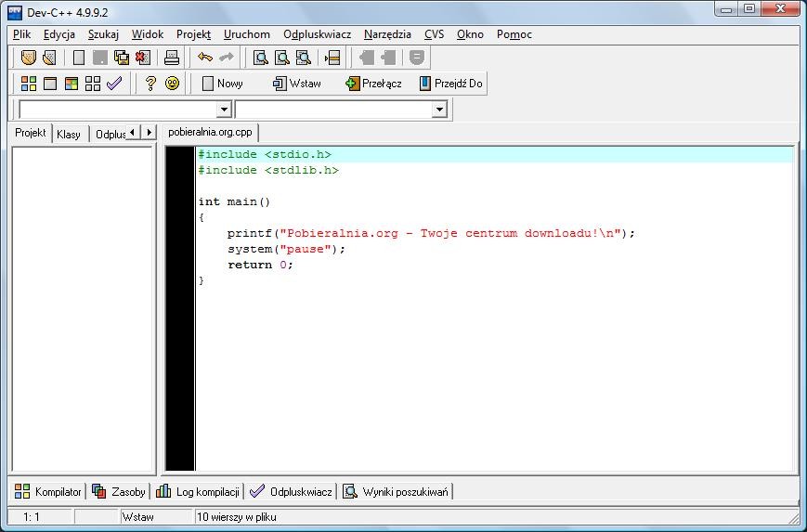This screenshot has height=532, width=807.
Task: Open the Okno menu
Action: click(471, 34)
